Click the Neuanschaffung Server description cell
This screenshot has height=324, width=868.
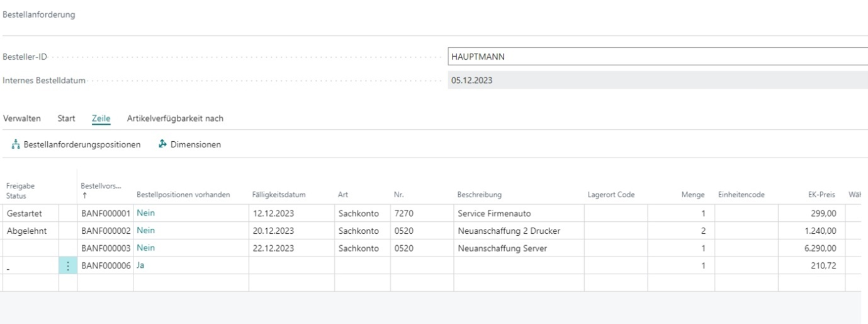pos(502,248)
